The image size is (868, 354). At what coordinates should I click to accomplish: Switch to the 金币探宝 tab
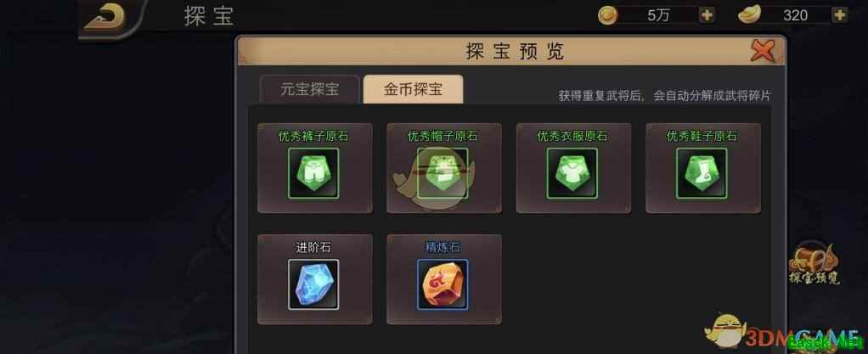[413, 90]
